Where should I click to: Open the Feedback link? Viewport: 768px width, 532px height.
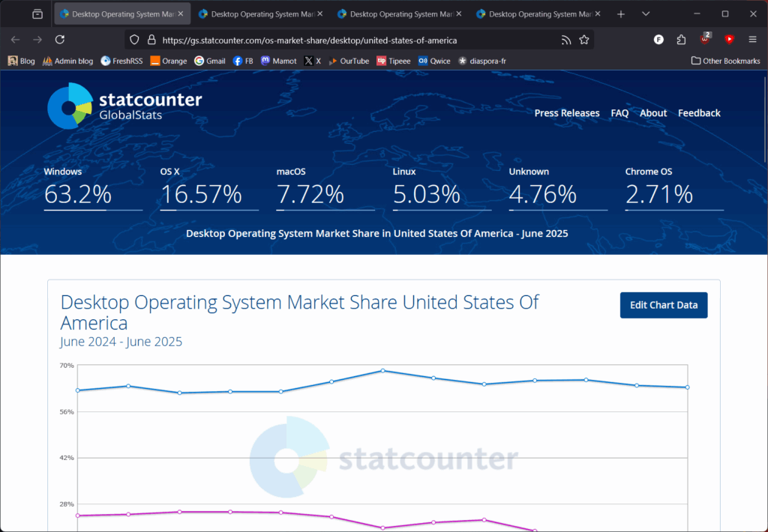pos(699,113)
